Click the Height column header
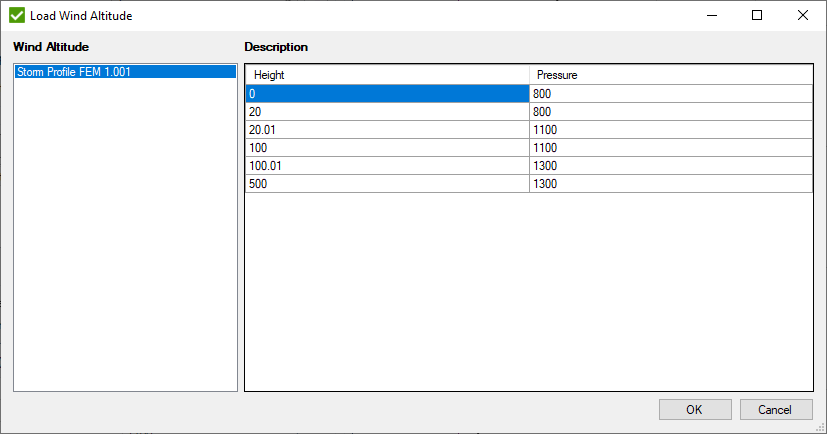The width and height of the screenshot is (827, 434). pos(387,75)
